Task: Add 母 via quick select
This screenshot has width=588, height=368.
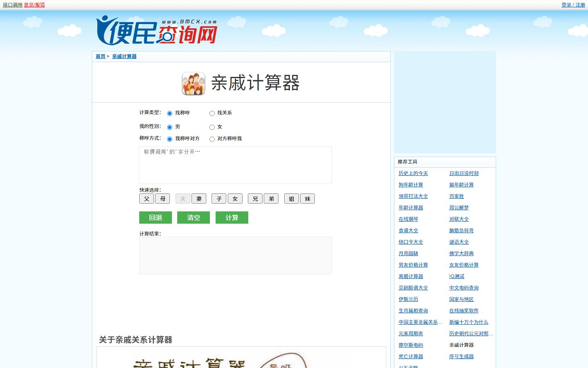Action: click(163, 199)
